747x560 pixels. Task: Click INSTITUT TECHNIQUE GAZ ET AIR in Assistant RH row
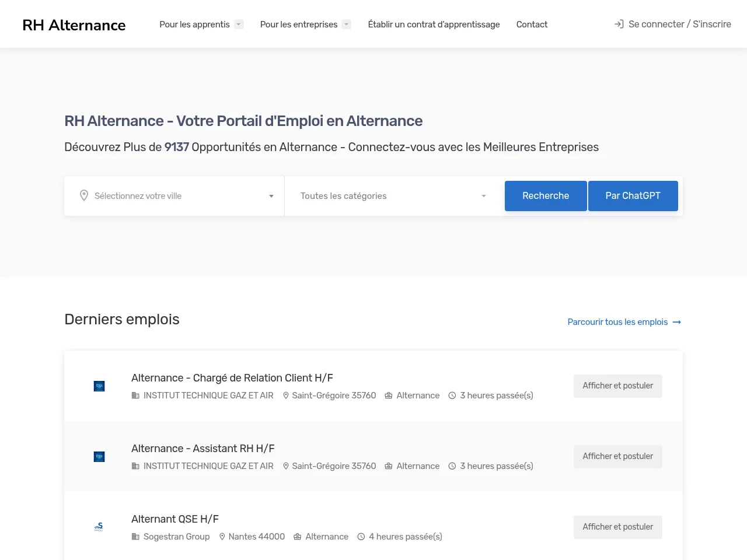click(x=208, y=466)
